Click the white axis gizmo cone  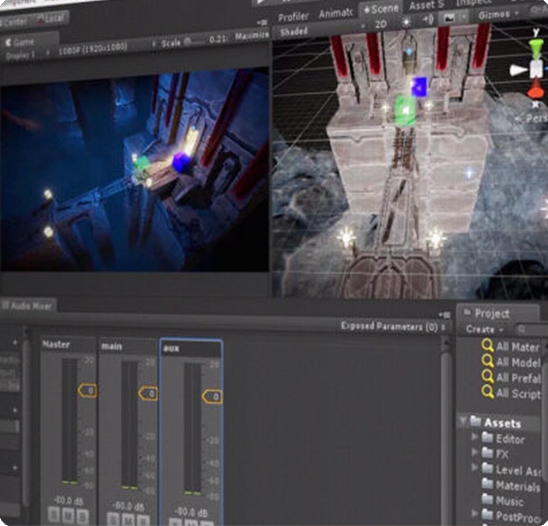518,71
